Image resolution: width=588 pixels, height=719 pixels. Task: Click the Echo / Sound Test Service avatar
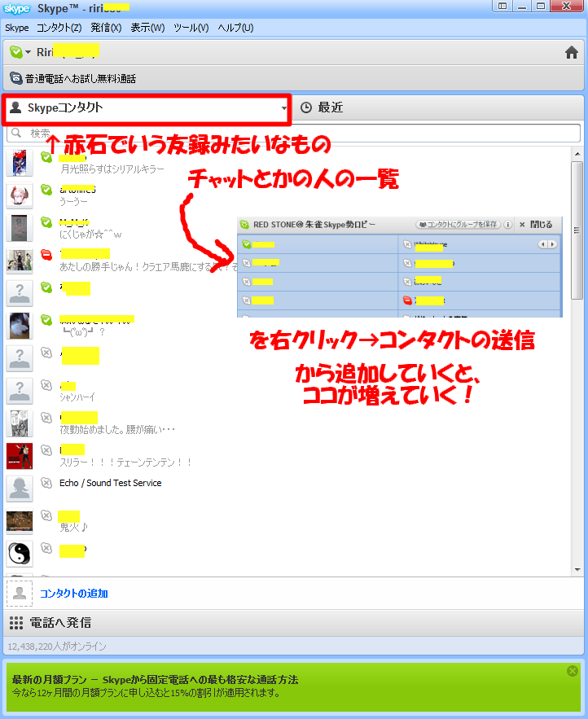coord(20,489)
